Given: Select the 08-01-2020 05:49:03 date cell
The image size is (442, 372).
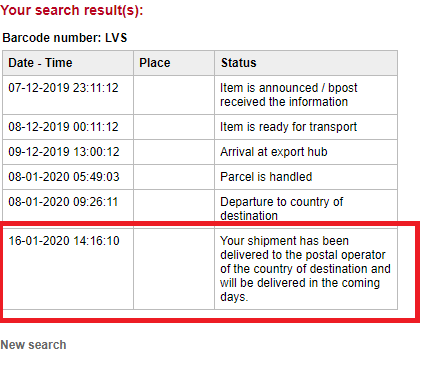Looking at the screenshot, I should pos(68,177).
